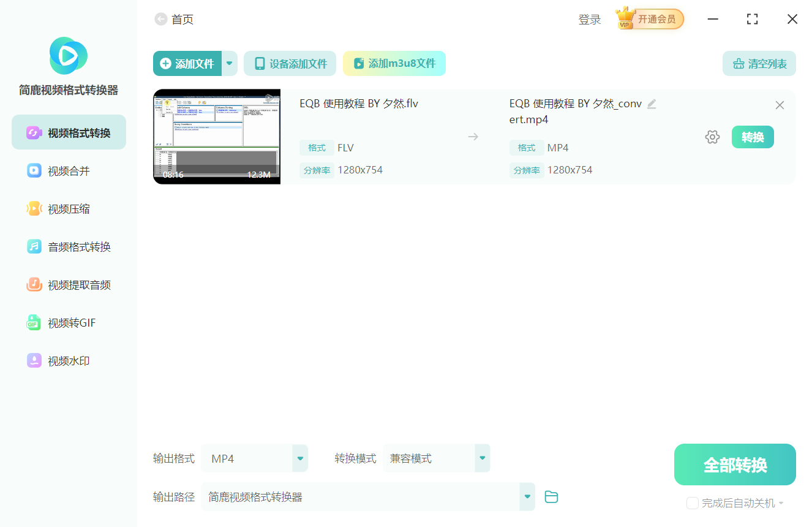Click the 视频水印 sidebar icon

point(34,361)
